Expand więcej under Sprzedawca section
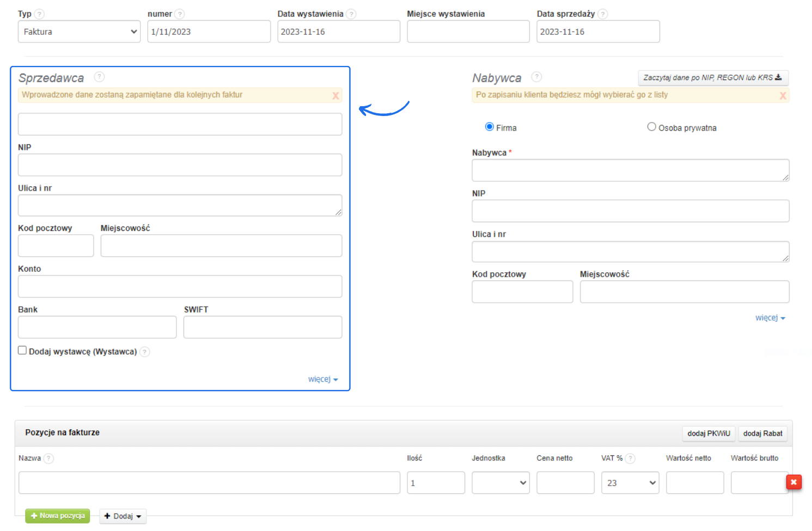This screenshot has width=812, height=531. (x=322, y=379)
